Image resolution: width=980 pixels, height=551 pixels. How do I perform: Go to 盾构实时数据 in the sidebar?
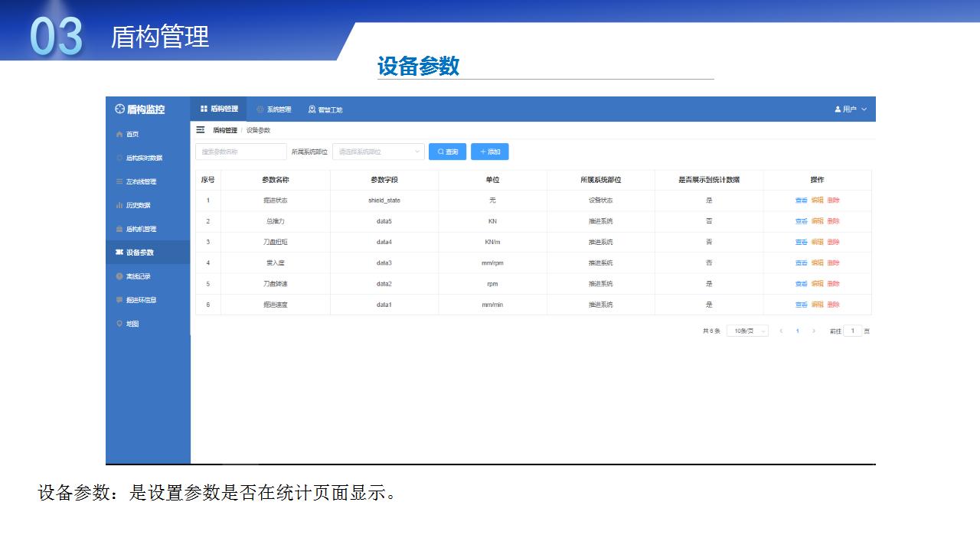[143, 158]
